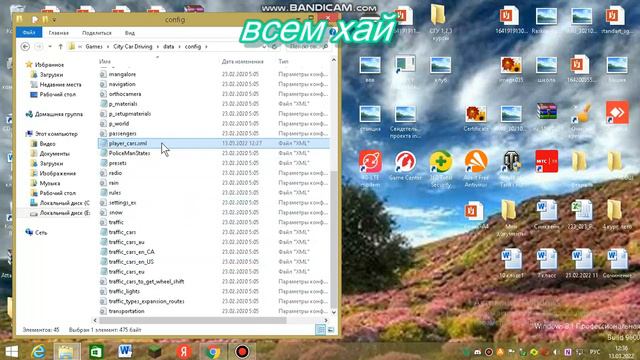This screenshot has width=640, height=360.
Task: Click the Games breadcrumb segment
Action: [94, 47]
